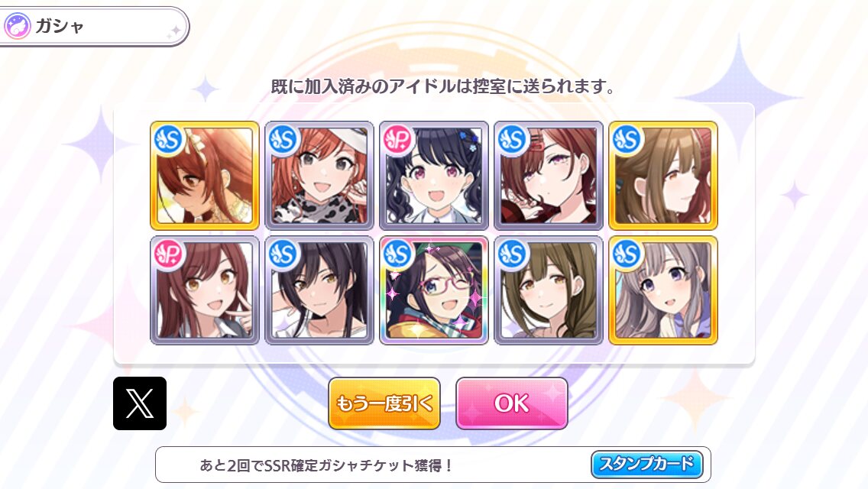868x489 pixels.
Task: Select the bottom-row idol making a peace sign
Action: (205, 290)
